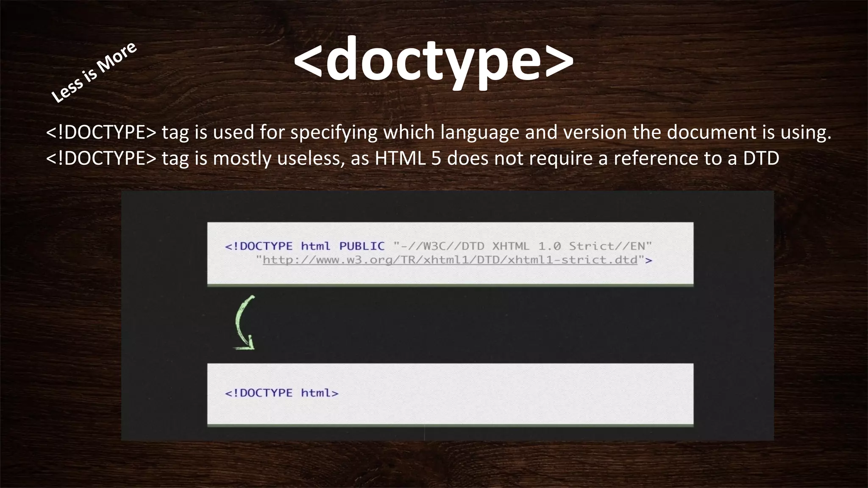Click the embedded code comparison image
The height and width of the screenshot is (488, 868).
coord(448,316)
